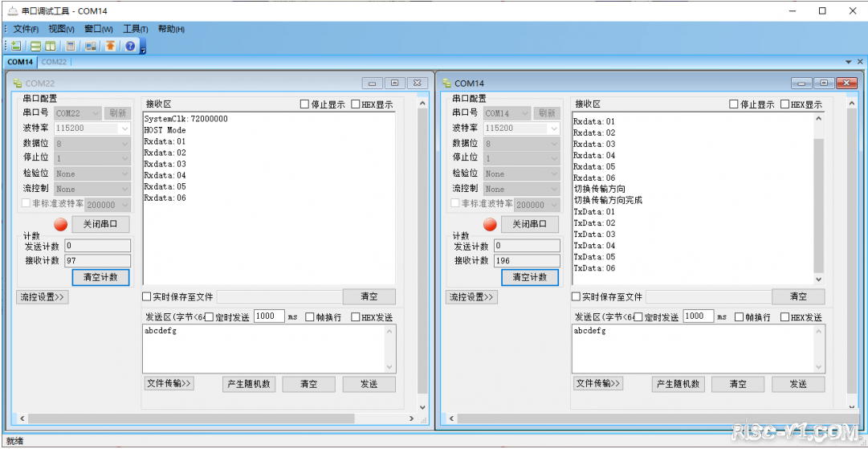Open the tab list dropdown arrow
Image resolution: width=868 pixels, height=449 pixels.
pyautogui.click(x=849, y=62)
